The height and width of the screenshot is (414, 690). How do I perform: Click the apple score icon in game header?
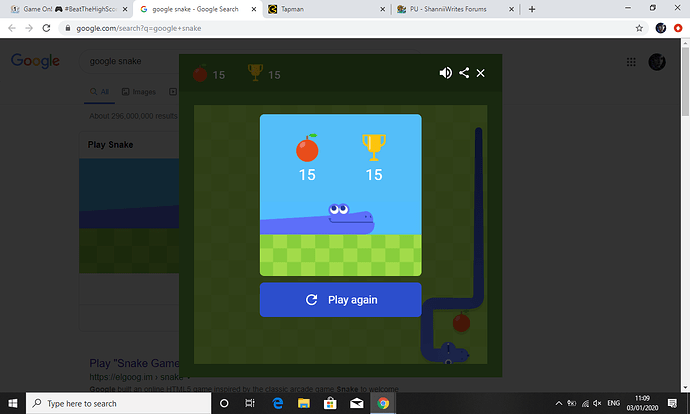(200, 73)
